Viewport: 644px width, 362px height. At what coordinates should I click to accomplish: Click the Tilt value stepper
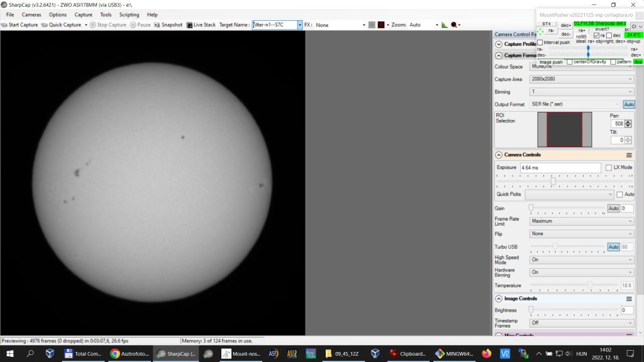click(x=628, y=140)
